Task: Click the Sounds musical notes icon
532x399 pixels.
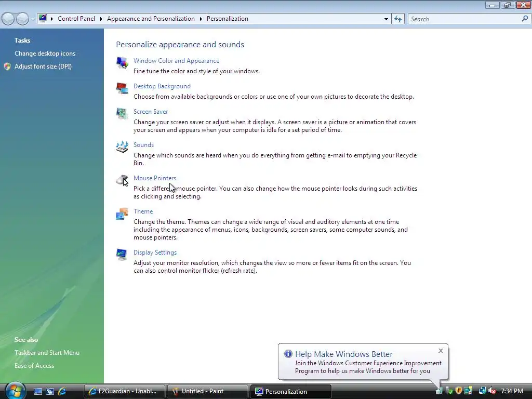Action: 122,147
